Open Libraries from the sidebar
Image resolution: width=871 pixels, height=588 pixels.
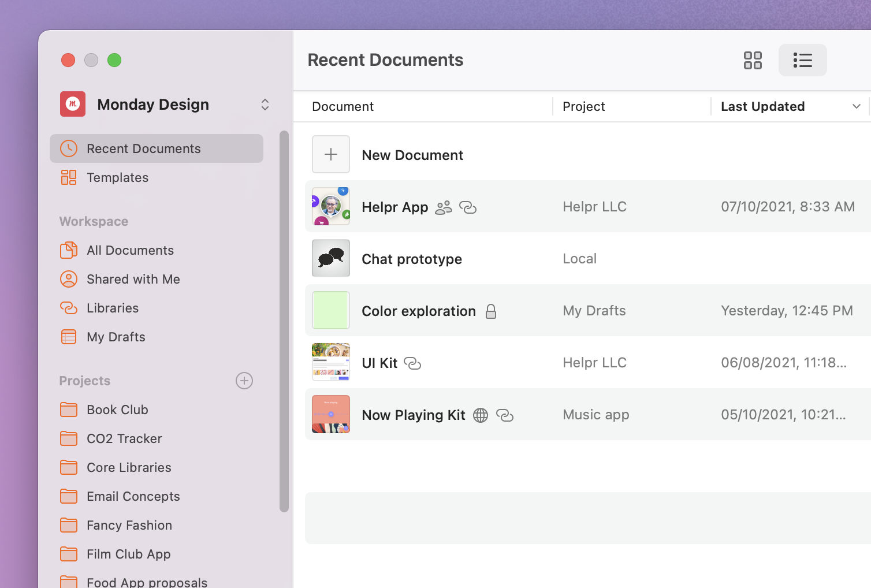pyautogui.click(x=113, y=308)
